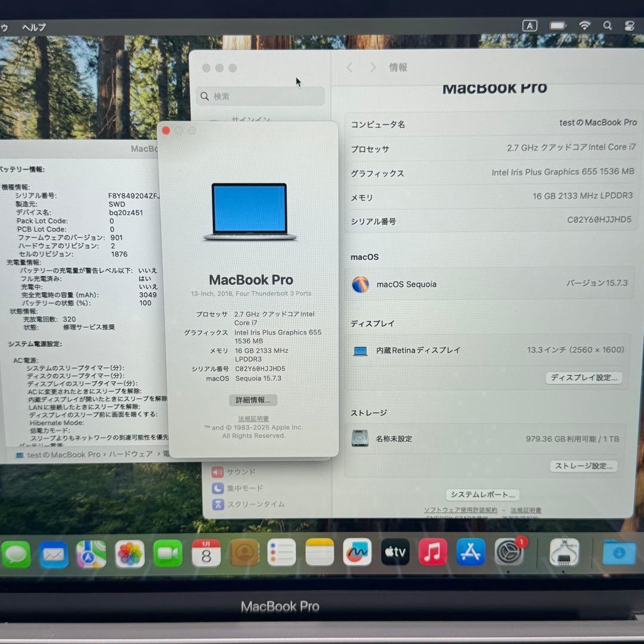Viewport: 644px width, 644px height.
Task: Open the ヘルプ menu
Action: 33,27
